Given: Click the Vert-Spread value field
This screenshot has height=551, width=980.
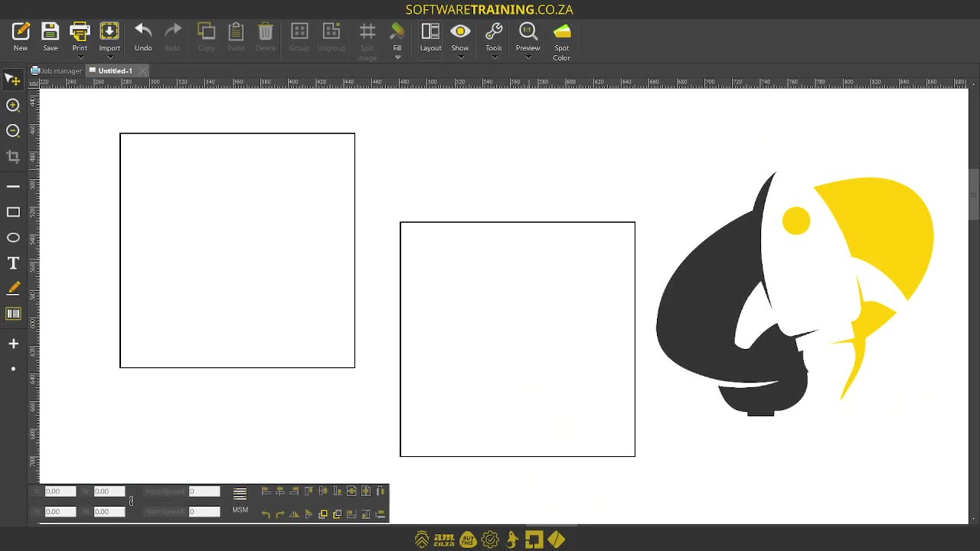Looking at the screenshot, I should pos(204,511).
